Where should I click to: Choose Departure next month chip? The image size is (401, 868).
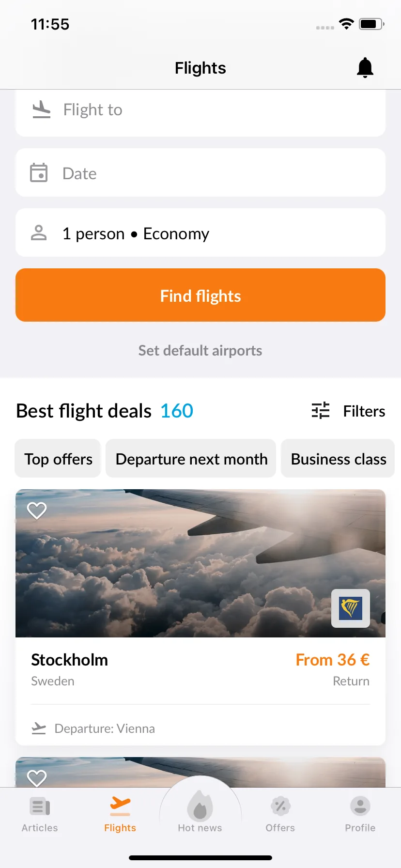click(191, 458)
